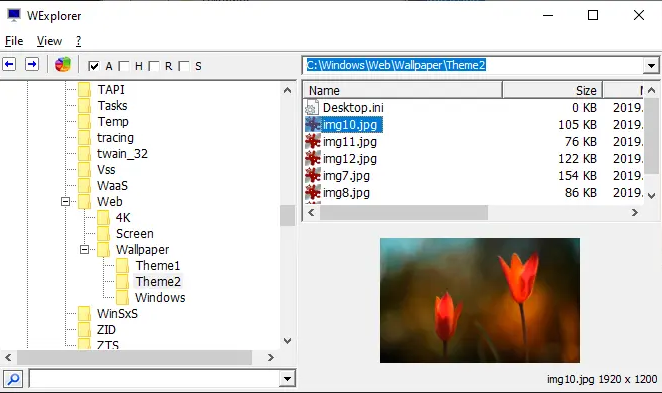Screen dimensions: 662x393
Task: Enable the S attribute checkbox
Action: 184,66
